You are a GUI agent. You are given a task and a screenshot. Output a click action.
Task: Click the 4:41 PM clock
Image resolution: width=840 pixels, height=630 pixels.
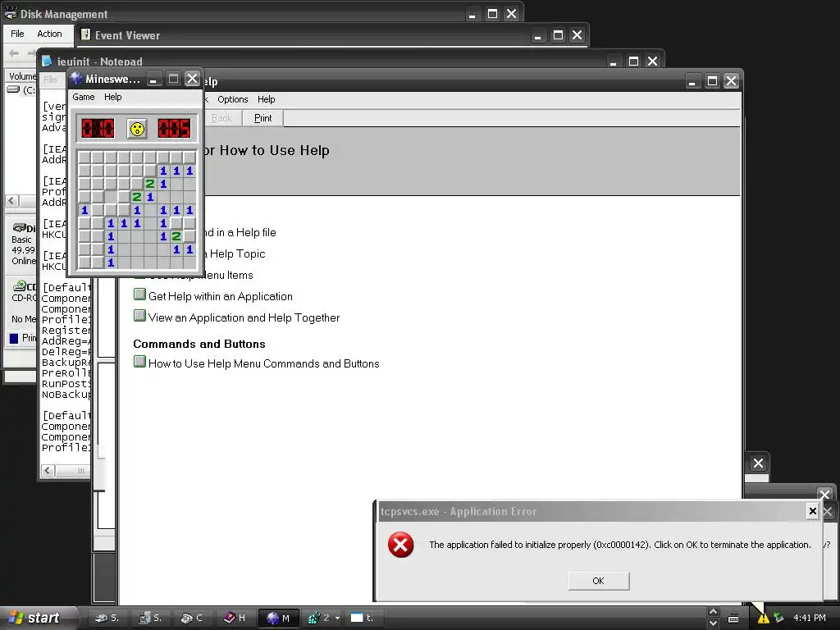tap(810, 618)
